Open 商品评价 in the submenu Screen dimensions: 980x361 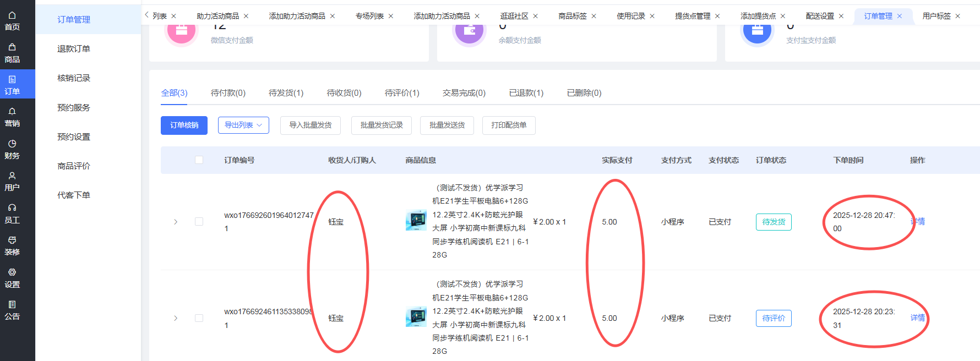(x=74, y=166)
